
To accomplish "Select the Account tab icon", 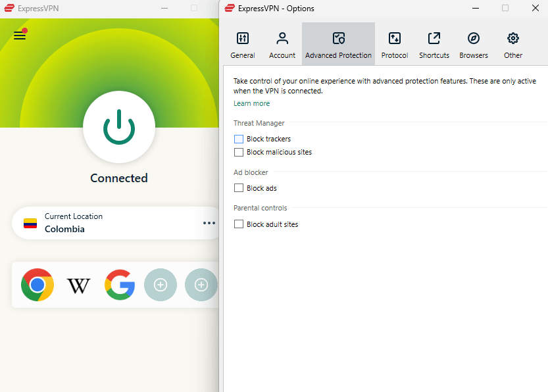I will coord(282,38).
